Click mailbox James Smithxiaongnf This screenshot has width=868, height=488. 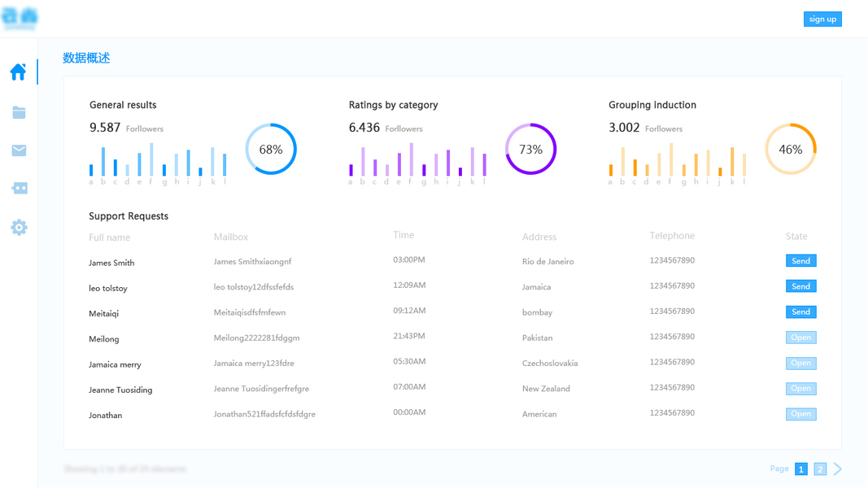pos(252,262)
